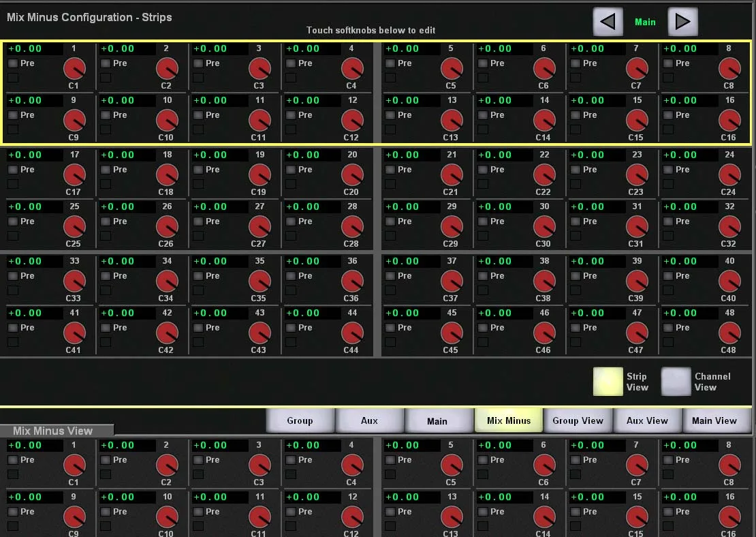Select the red softknob C35
The image size is (756, 537).
[x=259, y=281]
